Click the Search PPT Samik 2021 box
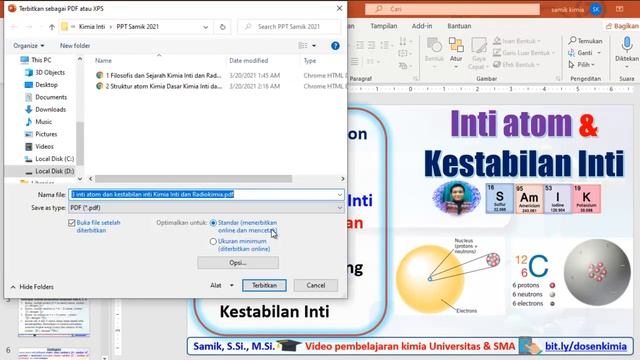Screen dimensions: 640x360 pyautogui.click(x=289, y=27)
